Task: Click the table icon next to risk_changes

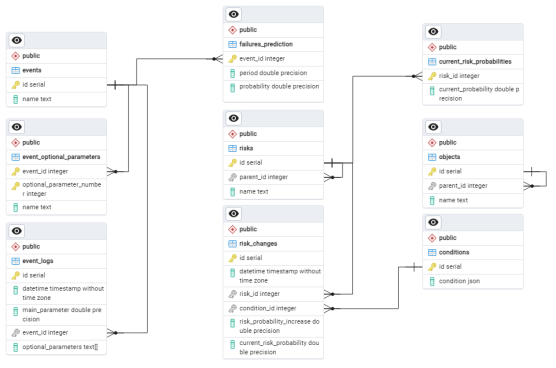Action: tap(232, 244)
